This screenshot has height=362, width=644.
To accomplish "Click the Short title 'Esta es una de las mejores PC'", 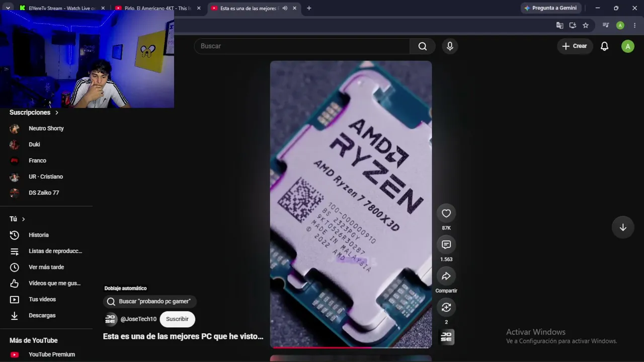I will click(183, 336).
